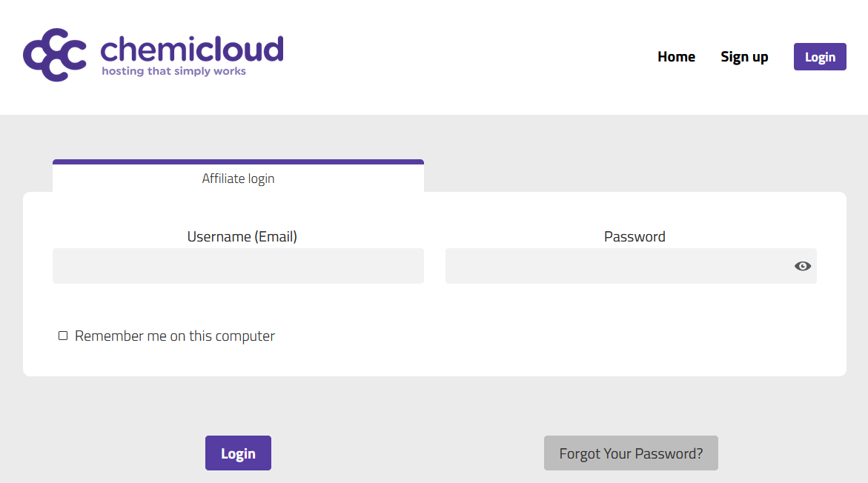The image size is (868, 483).
Task: Click the gray area between Login and Forgot buttons
Action: tap(408, 453)
